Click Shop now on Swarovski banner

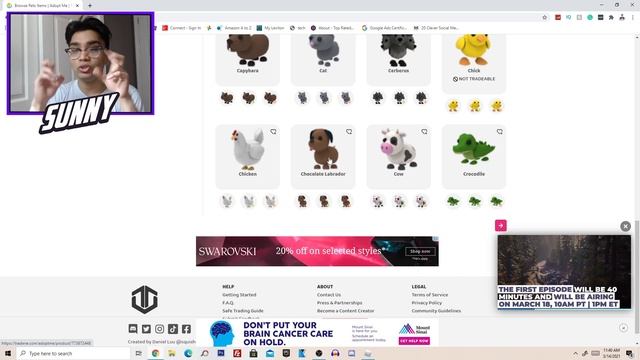click(x=420, y=251)
